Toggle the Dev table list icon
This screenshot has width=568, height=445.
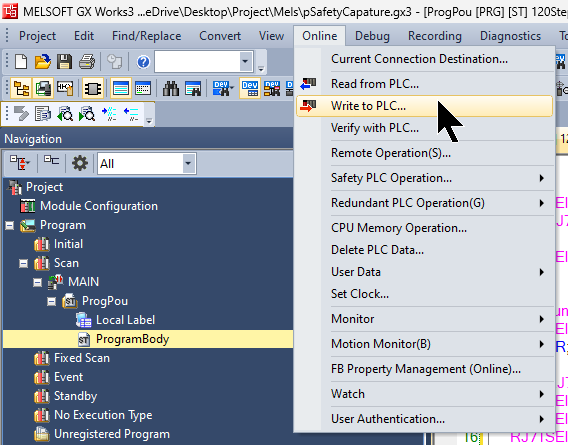250,88
